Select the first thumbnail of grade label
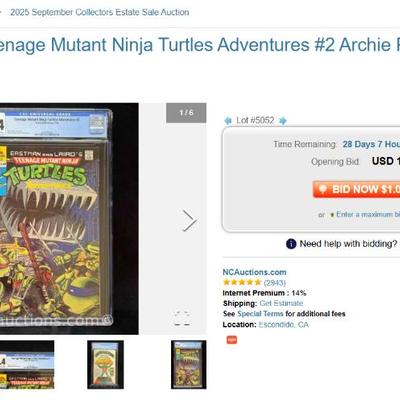 (x=27, y=365)
